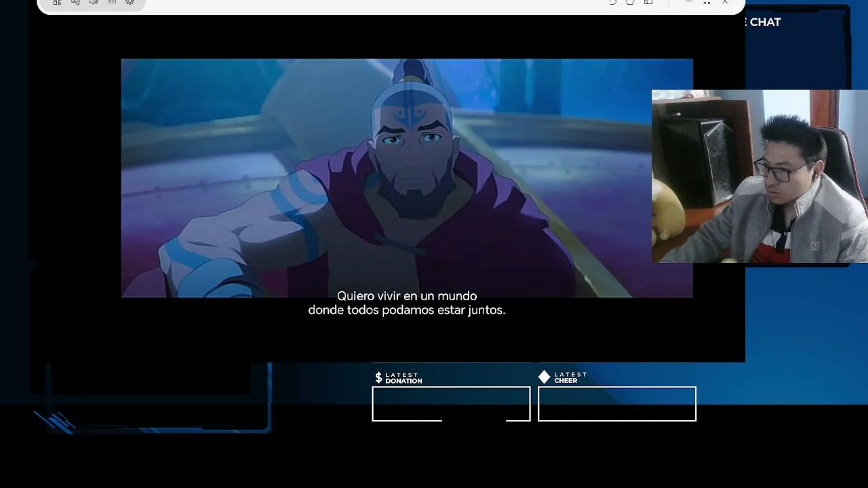Click the subtitle line "Quiero vivir en un mundo"
Viewport: 868px width, 488px height.
(x=407, y=296)
